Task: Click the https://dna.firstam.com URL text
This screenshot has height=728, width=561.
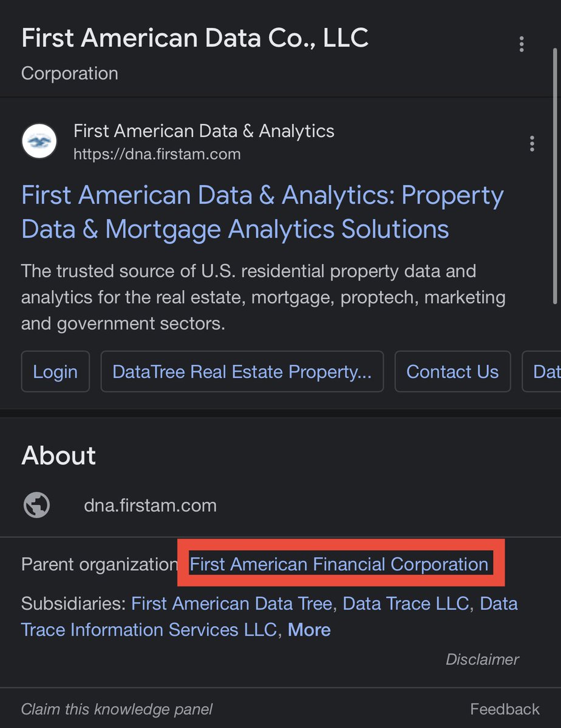Action: tap(157, 154)
